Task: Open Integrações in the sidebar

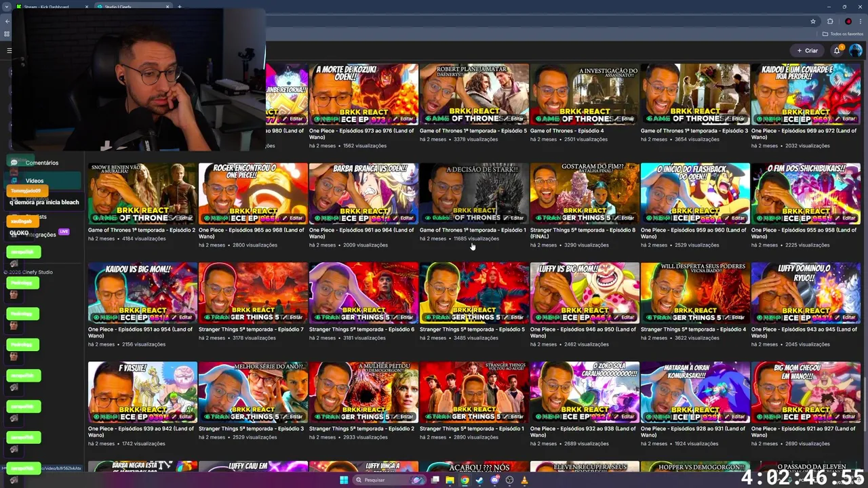Action: (x=41, y=235)
